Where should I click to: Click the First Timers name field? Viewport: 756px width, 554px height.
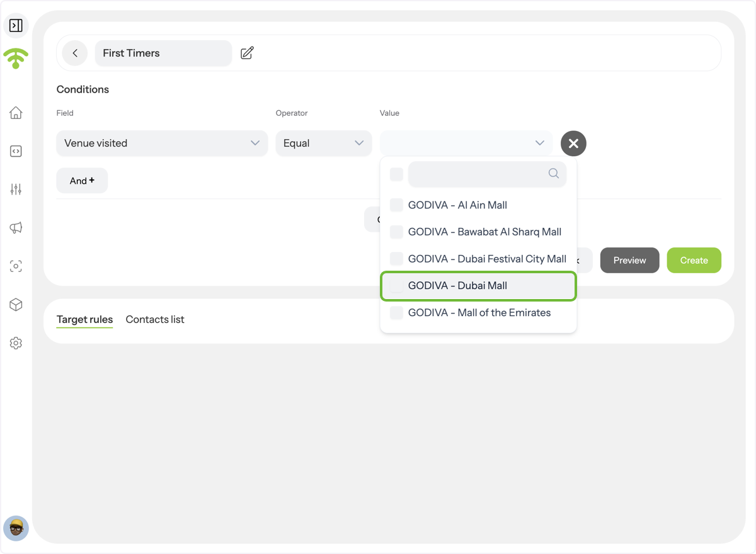pos(163,53)
